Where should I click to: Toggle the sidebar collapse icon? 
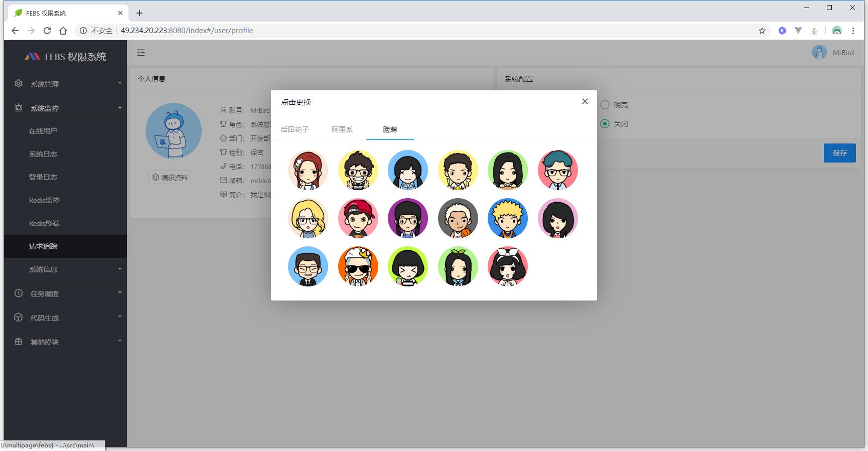[x=141, y=53]
